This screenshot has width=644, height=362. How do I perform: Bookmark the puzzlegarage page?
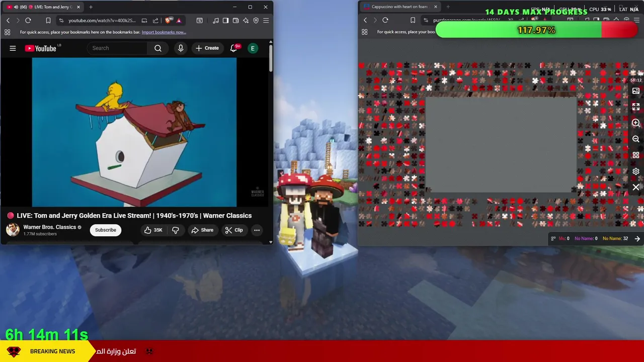[x=413, y=20]
